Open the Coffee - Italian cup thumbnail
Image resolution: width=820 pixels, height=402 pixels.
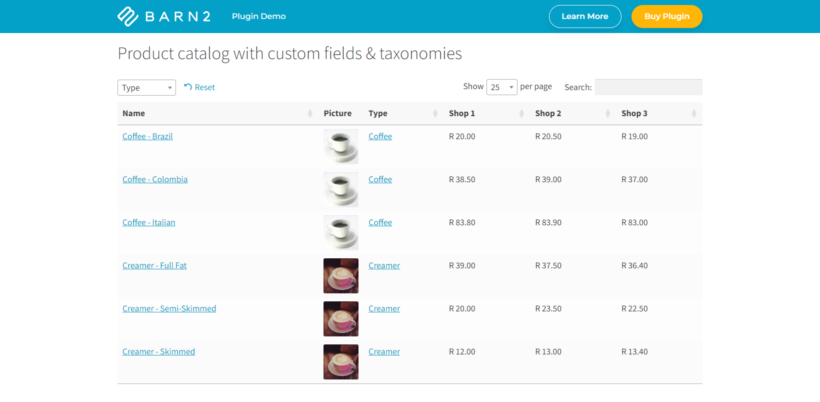tap(340, 233)
